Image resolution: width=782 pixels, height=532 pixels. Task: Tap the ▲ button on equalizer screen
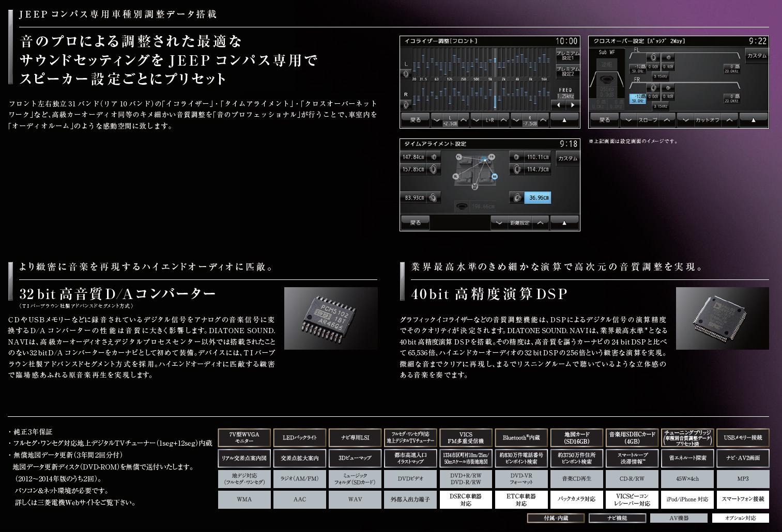(x=564, y=120)
